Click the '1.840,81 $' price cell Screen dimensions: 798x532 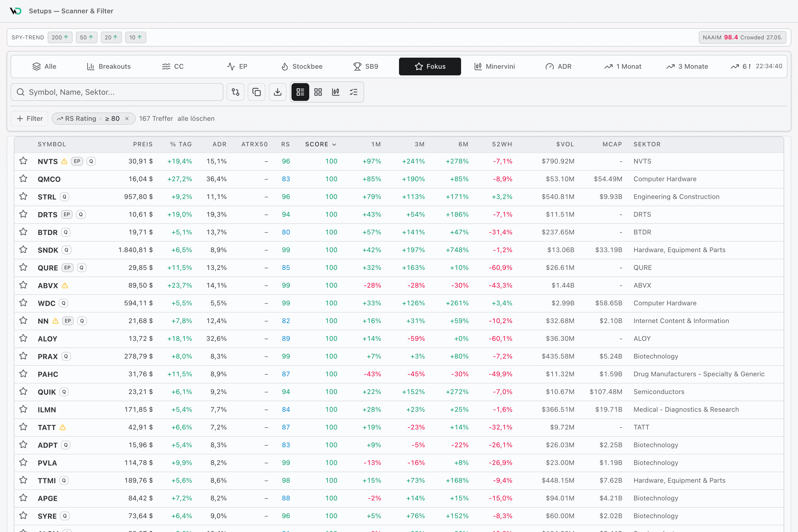(135, 250)
